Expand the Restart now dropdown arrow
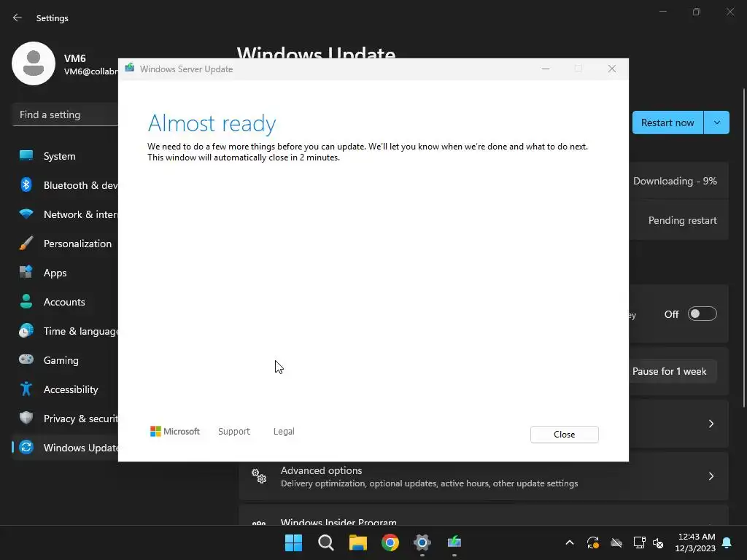This screenshot has width=747, height=560. tap(716, 122)
